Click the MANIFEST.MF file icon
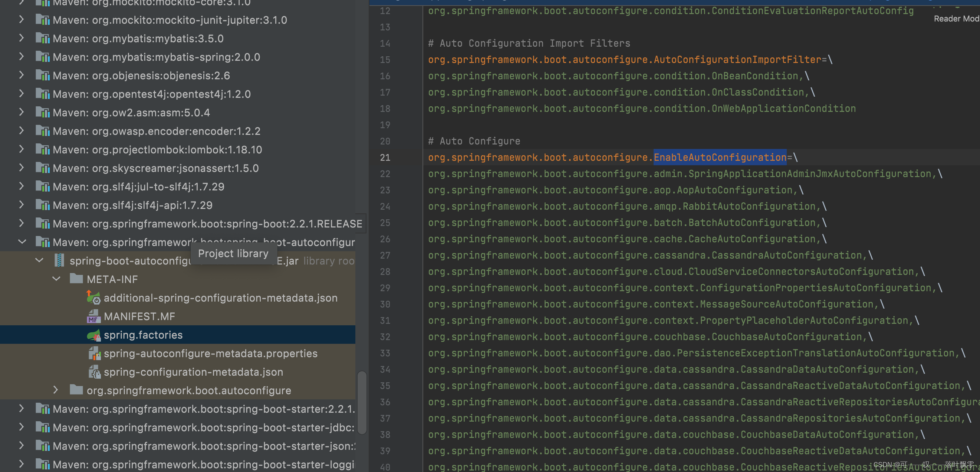Image resolution: width=980 pixels, height=472 pixels. 93,316
